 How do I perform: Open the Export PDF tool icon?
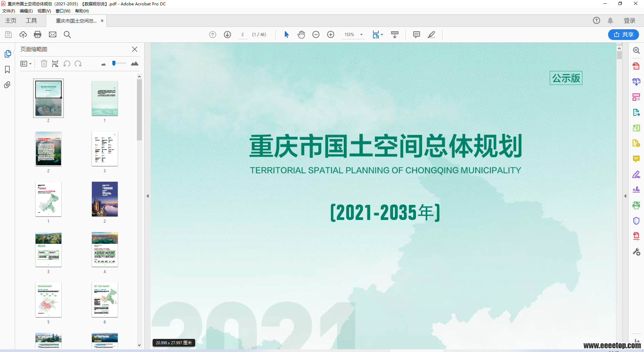[x=636, y=113]
